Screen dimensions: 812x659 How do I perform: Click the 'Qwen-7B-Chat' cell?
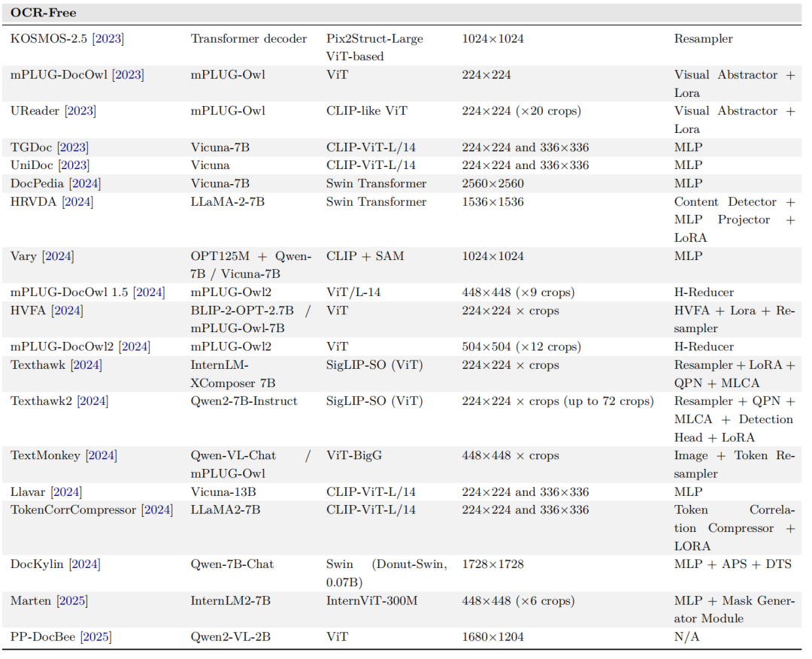tap(232, 564)
